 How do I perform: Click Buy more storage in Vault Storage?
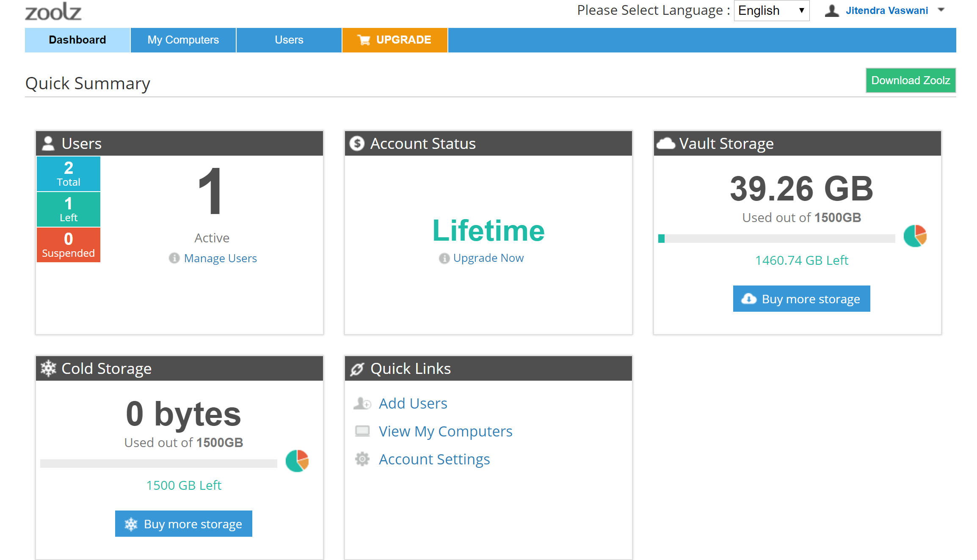[x=801, y=299]
